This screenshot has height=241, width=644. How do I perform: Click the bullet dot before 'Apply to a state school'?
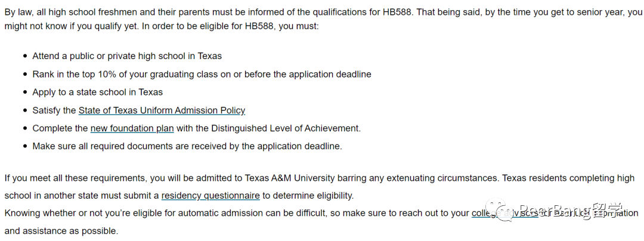tap(26, 92)
